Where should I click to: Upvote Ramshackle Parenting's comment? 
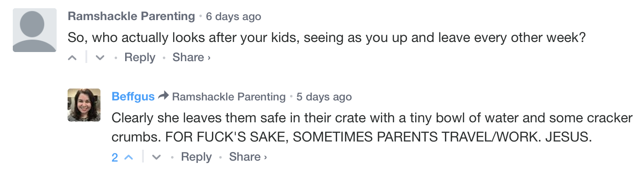72,58
